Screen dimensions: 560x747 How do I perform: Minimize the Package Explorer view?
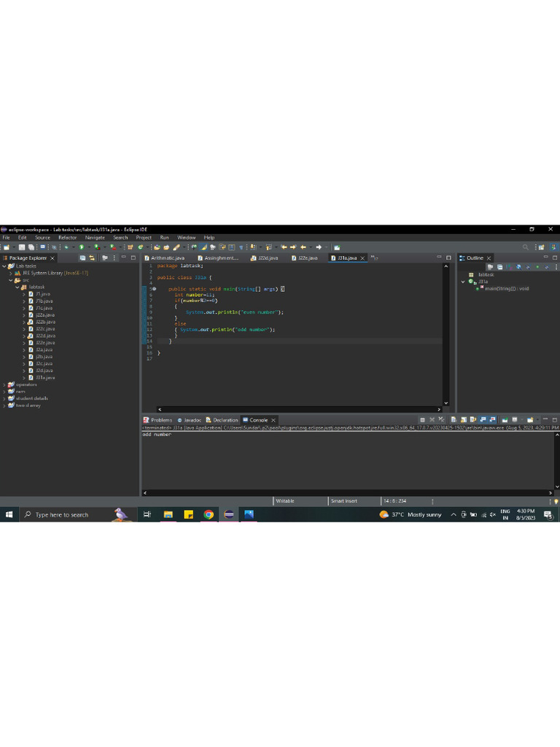tap(124, 258)
